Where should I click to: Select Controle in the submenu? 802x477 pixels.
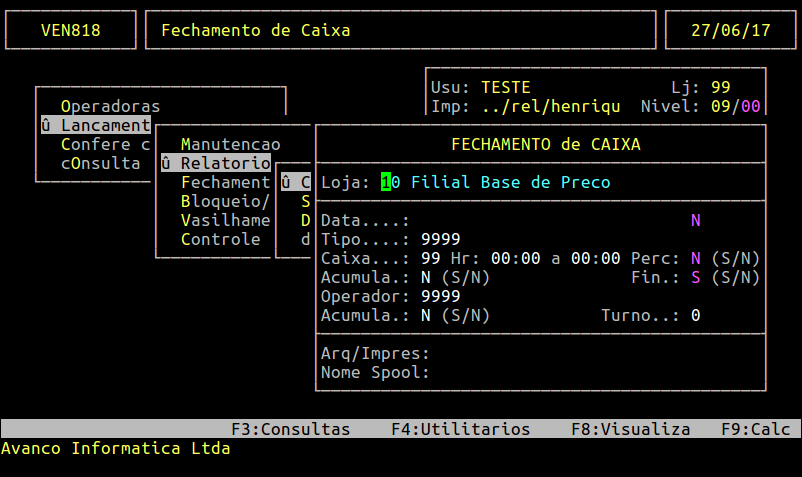[x=220, y=239]
